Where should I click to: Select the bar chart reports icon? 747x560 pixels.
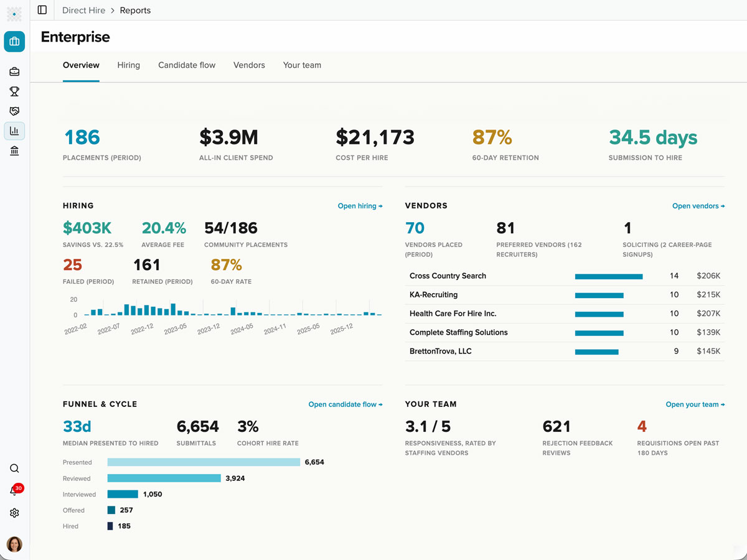(14, 131)
